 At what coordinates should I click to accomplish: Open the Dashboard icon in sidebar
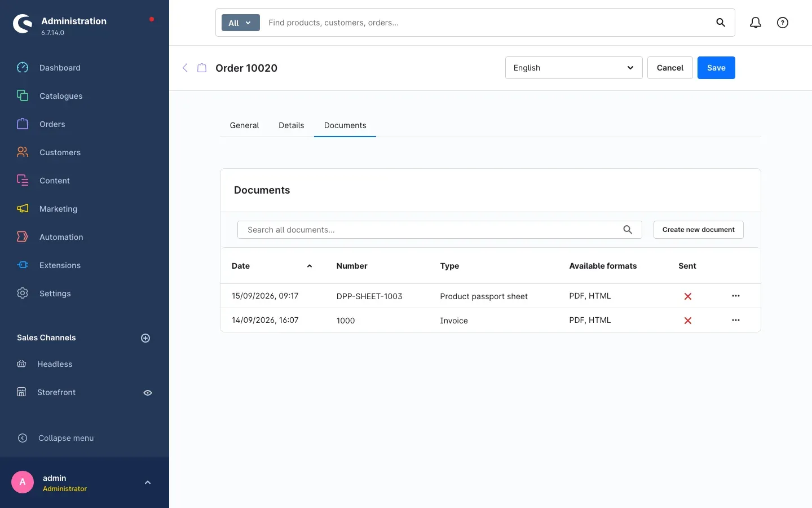click(x=23, y=68)
